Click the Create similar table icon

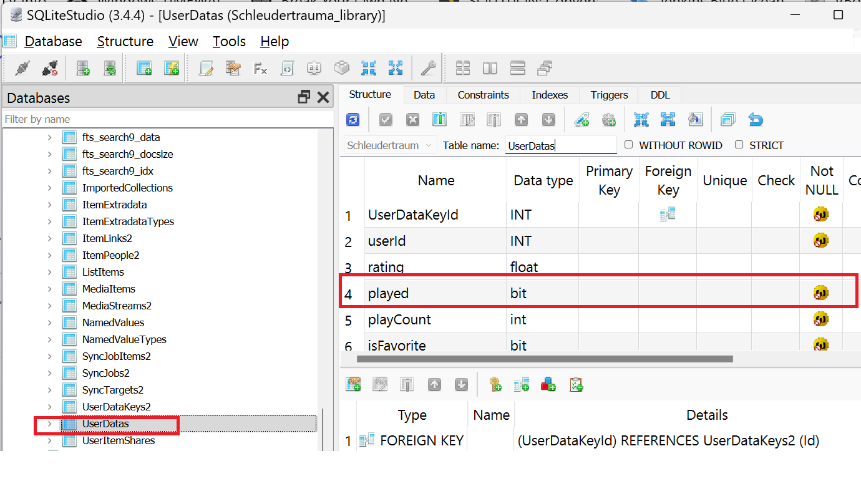[728, 120]
